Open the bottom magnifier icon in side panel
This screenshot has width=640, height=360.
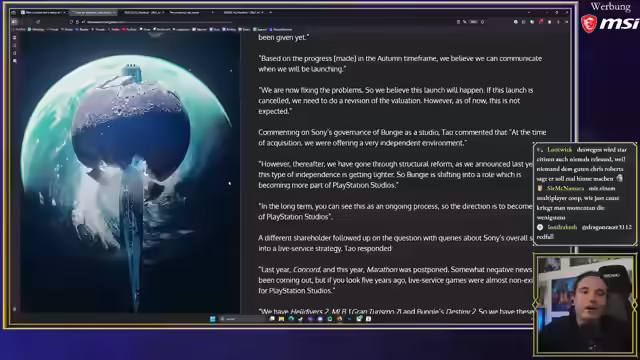[15, 61]
